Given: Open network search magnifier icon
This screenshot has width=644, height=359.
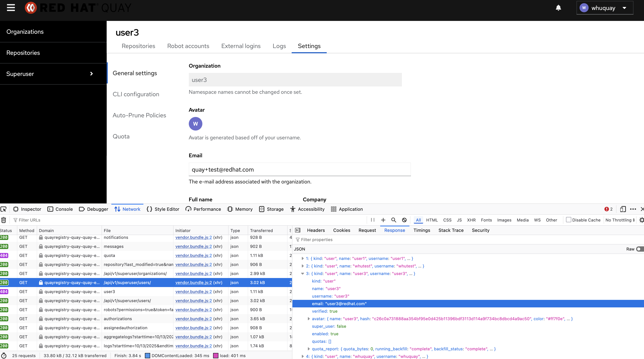Looking at the screenshot, I should 393,220.
